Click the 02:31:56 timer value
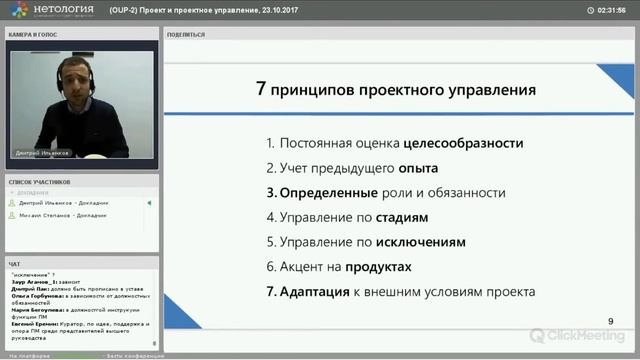The image size is (640, 360). tap(611, 10)
